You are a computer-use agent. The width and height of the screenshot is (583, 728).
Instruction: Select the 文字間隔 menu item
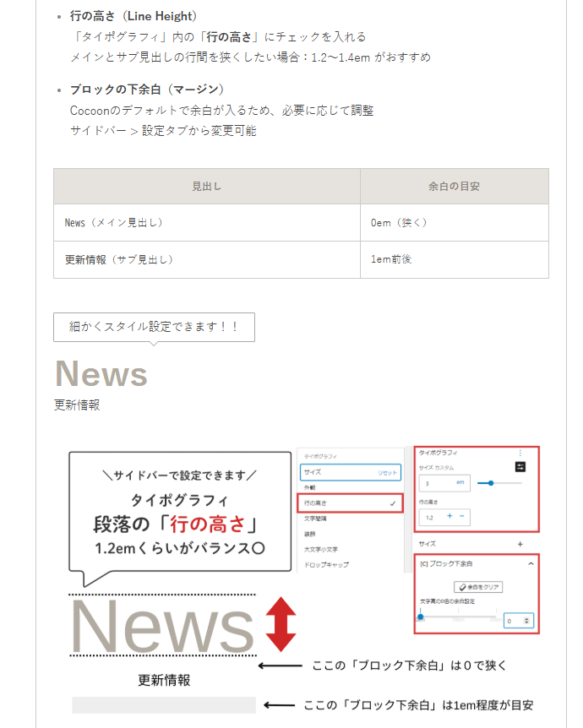click(315, 519)
